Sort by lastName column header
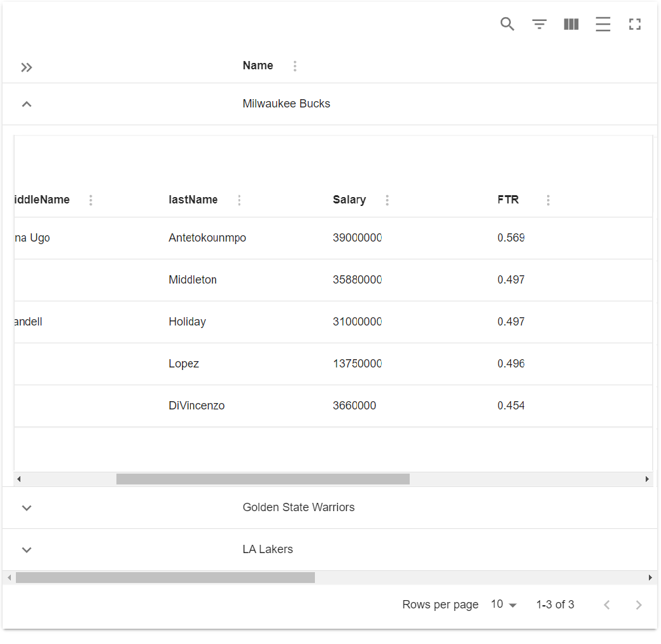This screenshot has width=661, height=644. 193,200
